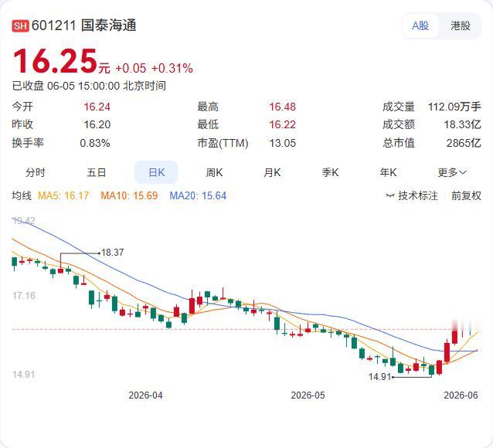Select the 五日 chart tab
Screen dimensions: 493x448
tap(97, 172)
